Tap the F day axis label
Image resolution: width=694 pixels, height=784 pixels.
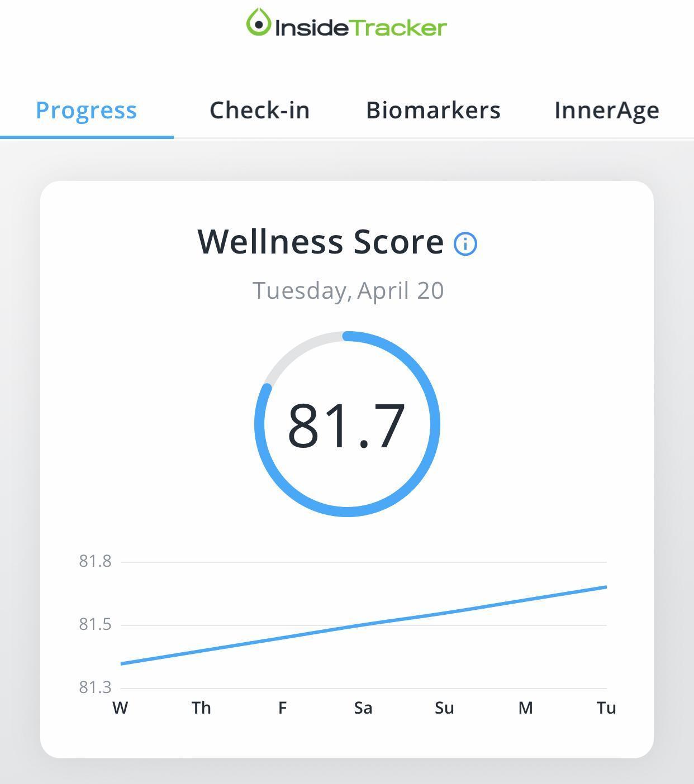coord(282,708)
